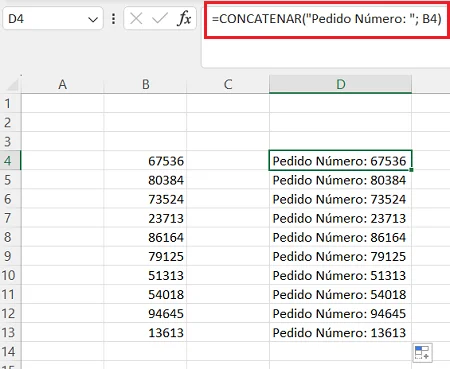Select row 14 header
450x369 pixels.
10,351
